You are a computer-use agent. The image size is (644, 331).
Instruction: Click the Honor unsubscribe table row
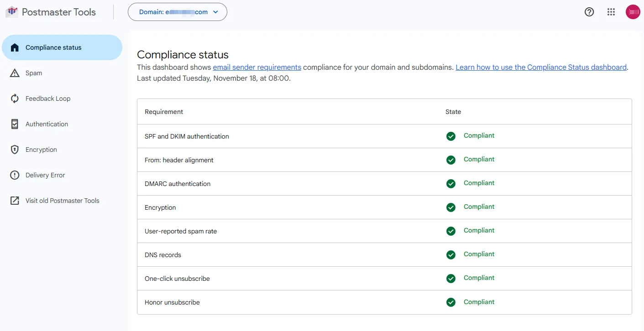(319, 302)
